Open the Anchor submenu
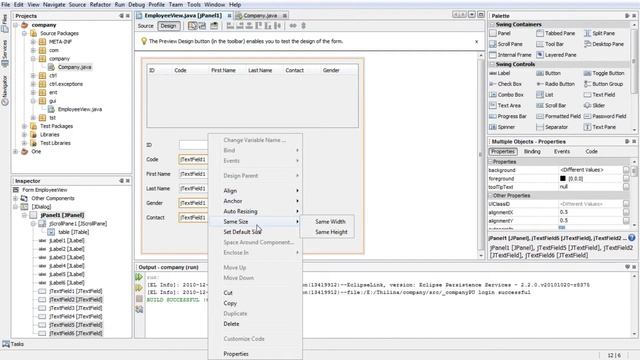 point(233,201)
